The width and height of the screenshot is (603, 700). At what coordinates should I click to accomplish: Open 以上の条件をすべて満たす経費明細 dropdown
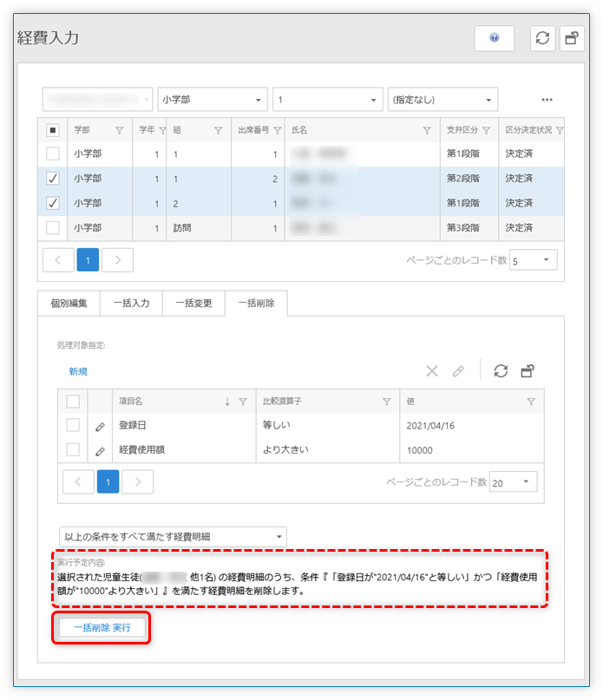click(173, 537)
